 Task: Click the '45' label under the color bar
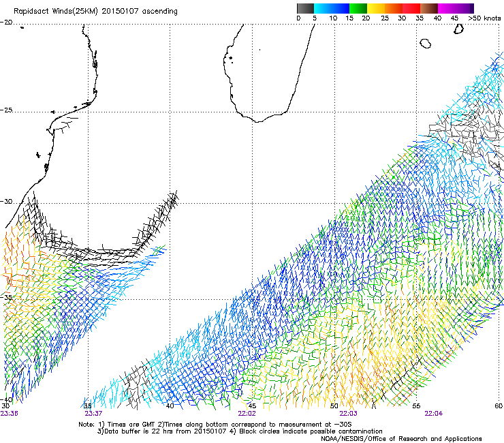tap(454, 18)
